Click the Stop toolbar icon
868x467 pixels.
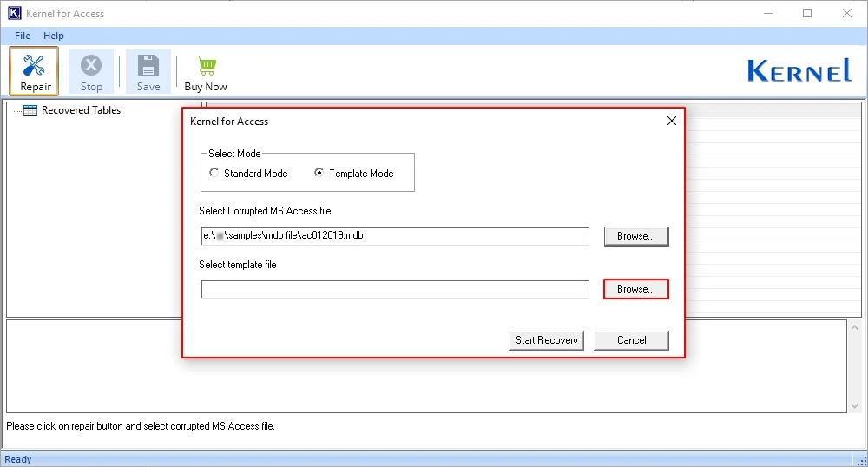tap(91, 71)
